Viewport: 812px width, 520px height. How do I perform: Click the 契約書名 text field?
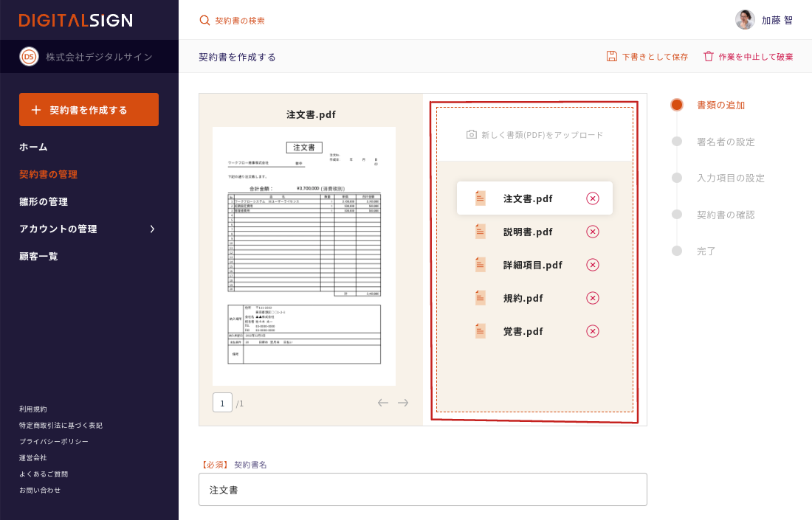[x=422, y=490]
